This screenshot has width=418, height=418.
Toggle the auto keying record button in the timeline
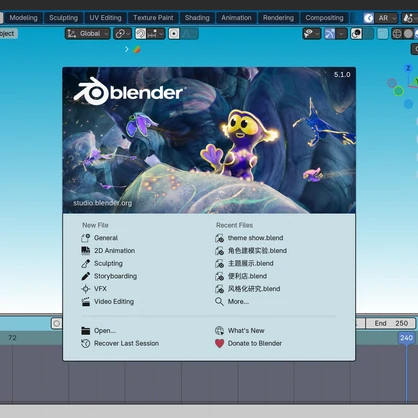pyautogui.click(x=57, y=323)
